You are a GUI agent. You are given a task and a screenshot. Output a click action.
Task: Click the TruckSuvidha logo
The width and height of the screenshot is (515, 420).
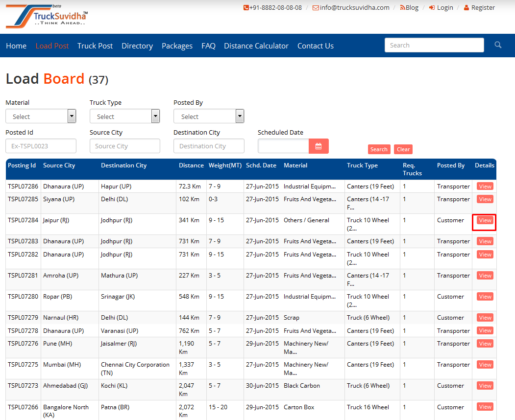coord(47,16)
